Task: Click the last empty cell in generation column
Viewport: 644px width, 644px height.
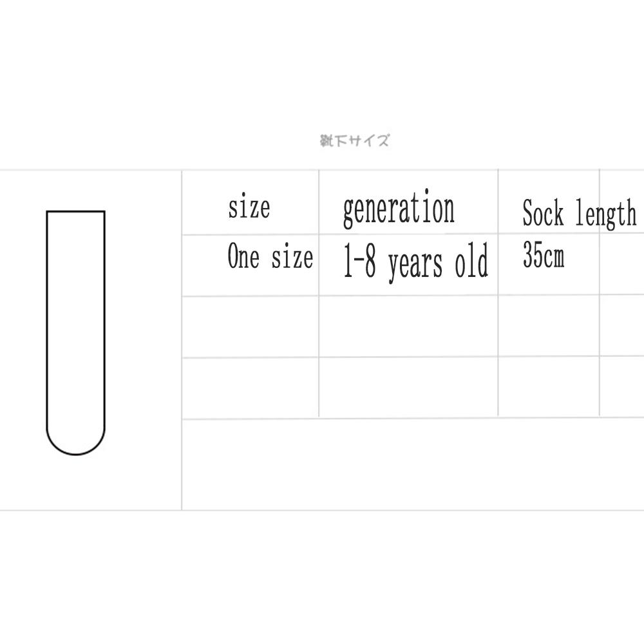Action: pos(408,388)
